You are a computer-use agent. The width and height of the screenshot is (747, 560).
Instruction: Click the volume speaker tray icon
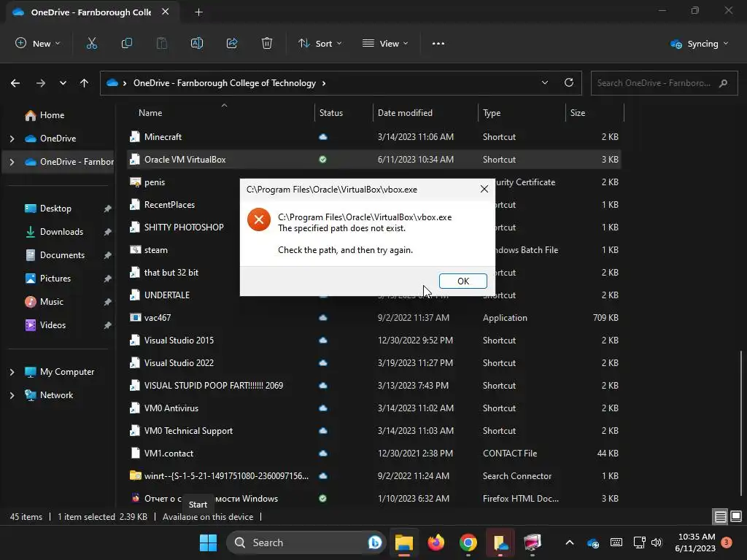657,542
